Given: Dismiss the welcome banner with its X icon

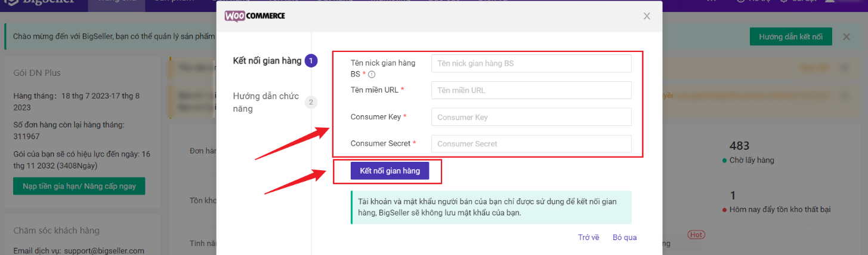Looking at the screenshot, I should (846, 37).
